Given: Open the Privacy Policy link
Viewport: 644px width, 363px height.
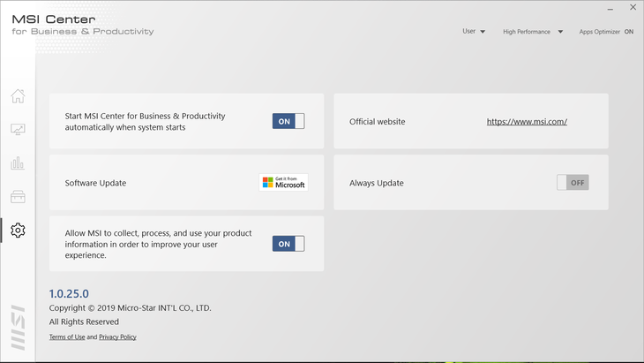Looking at the screenshot, I should coord(117,337).
